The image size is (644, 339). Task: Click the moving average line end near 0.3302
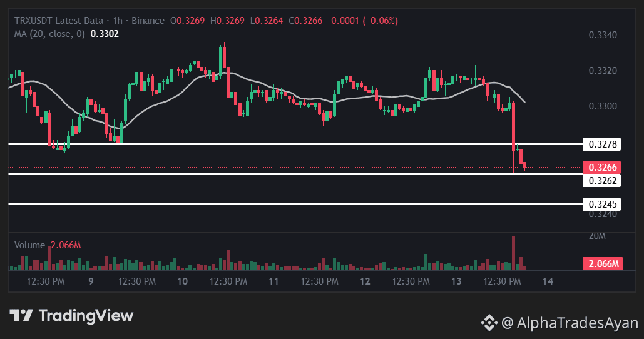[524, 102]
